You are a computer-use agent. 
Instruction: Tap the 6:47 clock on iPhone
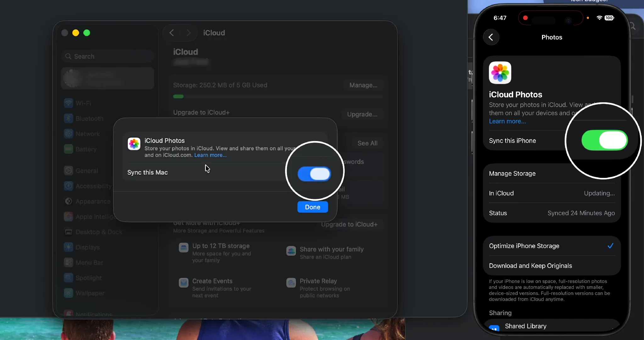[500, 18]
